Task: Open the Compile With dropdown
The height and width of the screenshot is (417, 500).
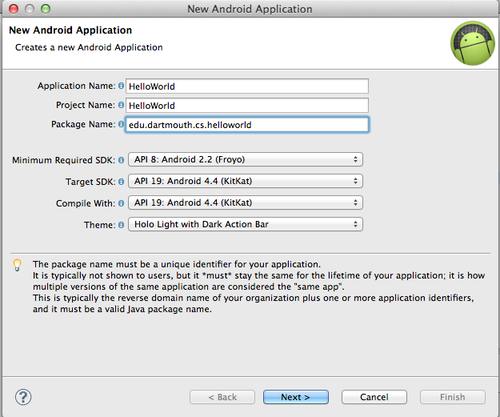Action: 245,203
